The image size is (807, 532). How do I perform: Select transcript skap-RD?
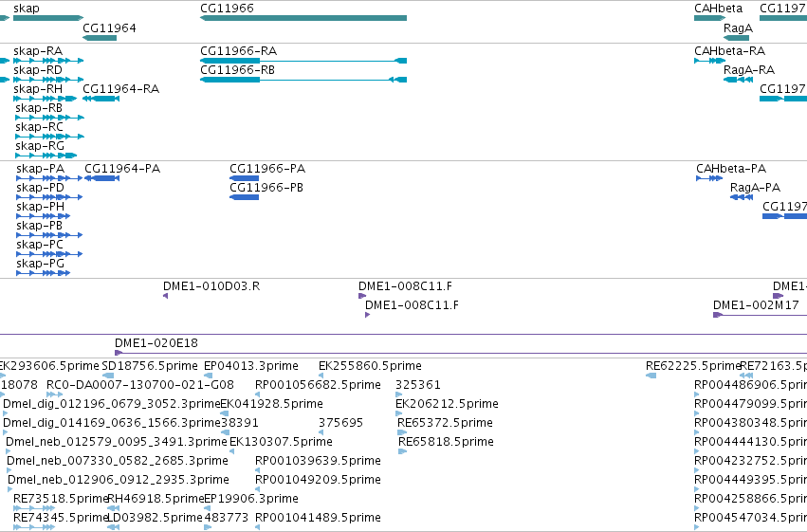click(48, 80)
